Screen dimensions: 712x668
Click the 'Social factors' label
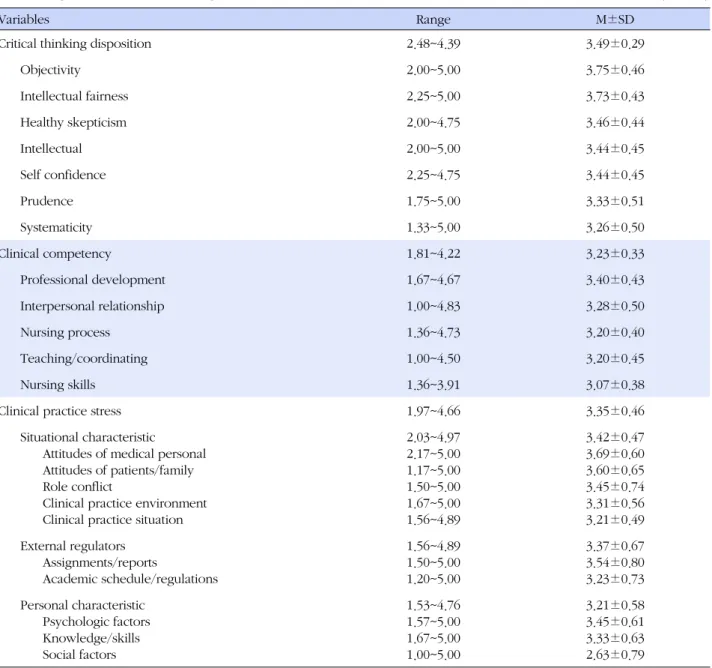[x=79, y=655]
